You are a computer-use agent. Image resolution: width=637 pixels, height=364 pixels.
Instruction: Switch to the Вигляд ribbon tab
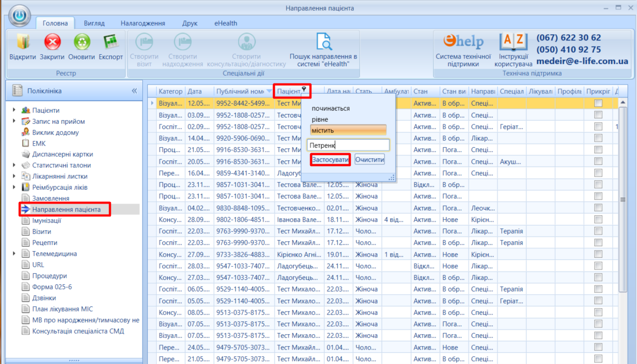pyautogui.click(x=94, y=23)
